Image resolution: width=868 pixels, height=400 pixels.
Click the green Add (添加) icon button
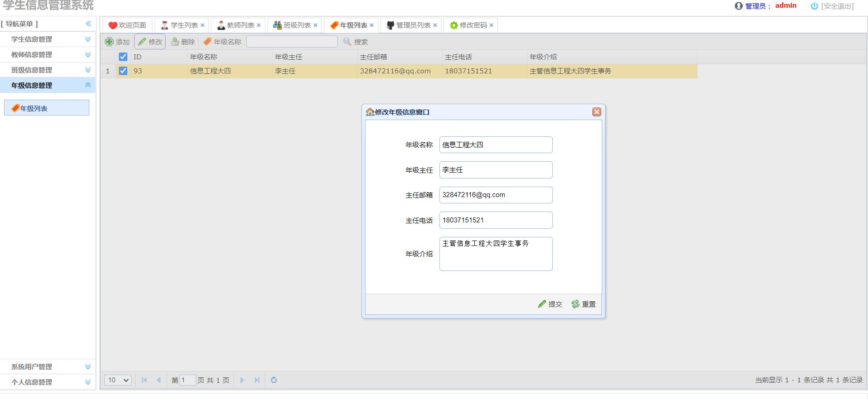coord(117,42)
